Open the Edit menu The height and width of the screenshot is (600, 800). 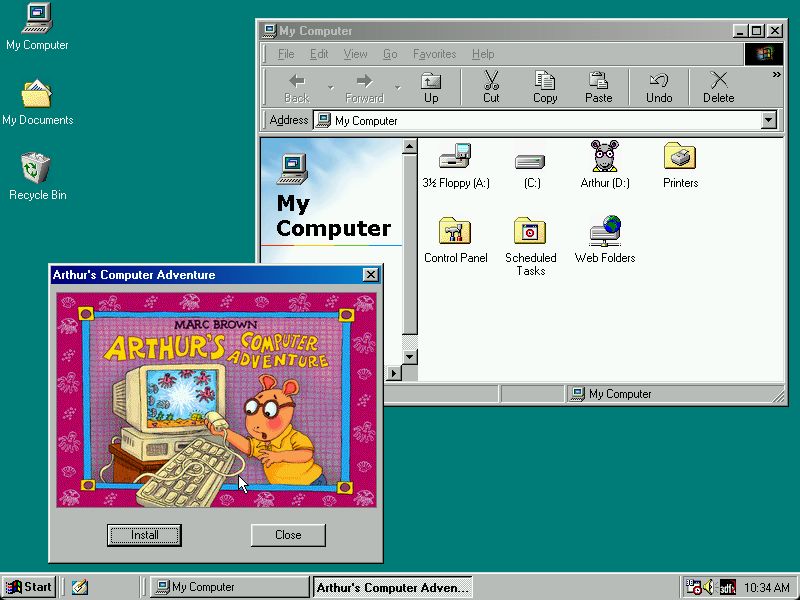(319, 54)
